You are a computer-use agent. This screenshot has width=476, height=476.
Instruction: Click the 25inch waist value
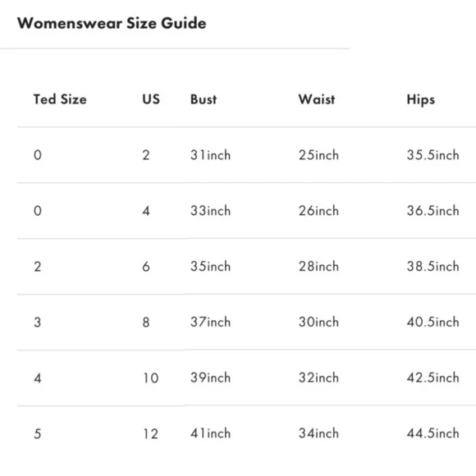click(x=318, y=155)
